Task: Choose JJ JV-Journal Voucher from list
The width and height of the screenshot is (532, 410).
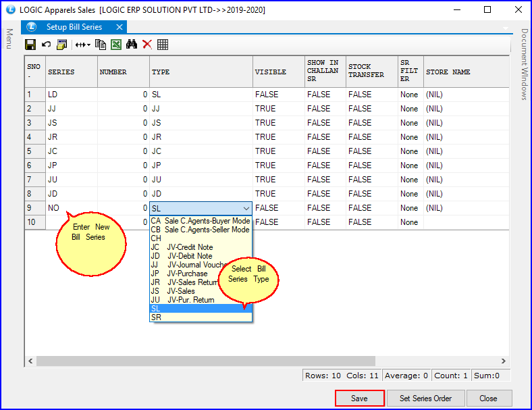Action: coord(188,265)
